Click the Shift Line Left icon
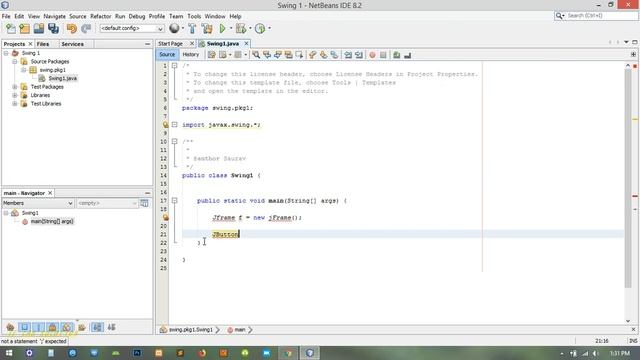The image size is (640, 360). [348, 55]
